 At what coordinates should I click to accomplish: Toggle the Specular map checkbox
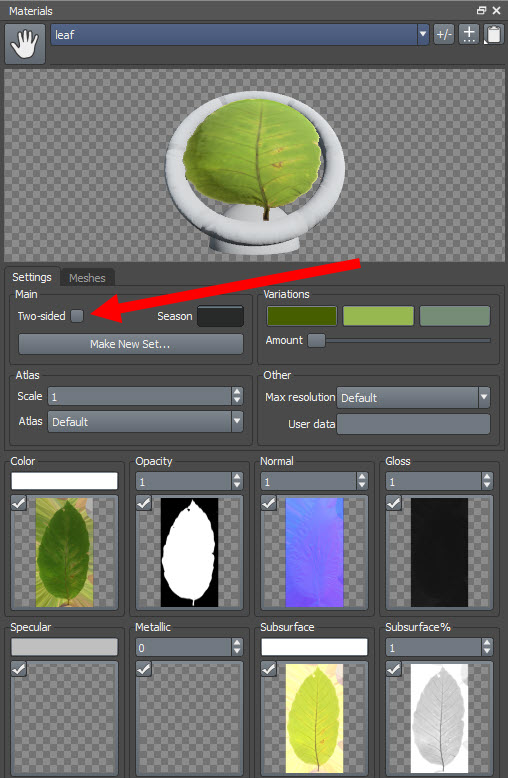pyautogui.click(x=18, y=669)
